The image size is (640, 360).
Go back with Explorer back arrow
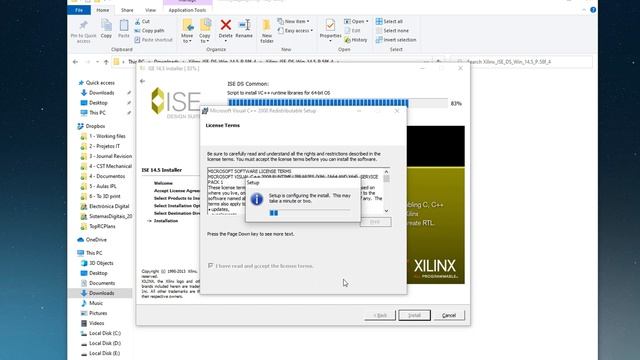click(76, 62)
